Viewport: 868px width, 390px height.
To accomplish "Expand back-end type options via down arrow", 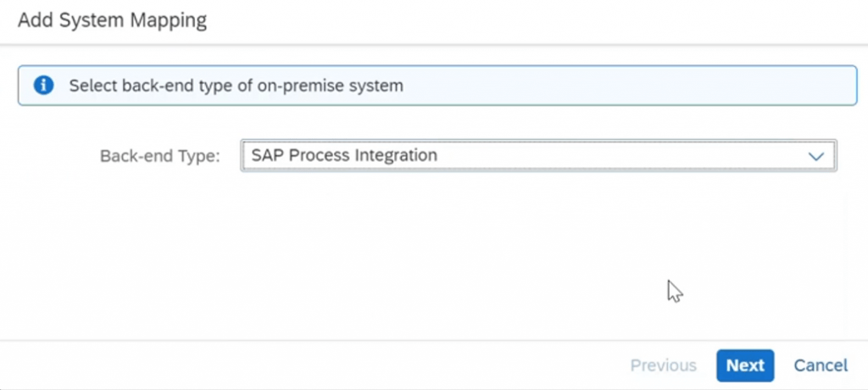I will point(816,156).
